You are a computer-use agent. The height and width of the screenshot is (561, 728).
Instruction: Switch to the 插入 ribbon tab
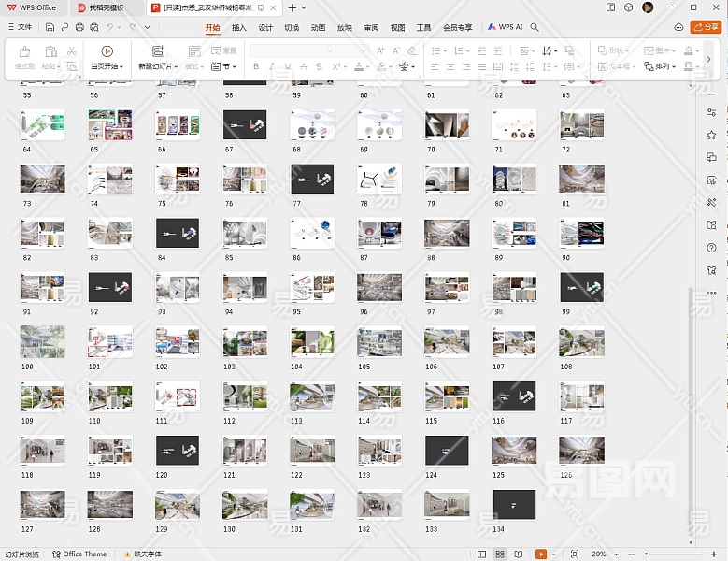point(239,27)
